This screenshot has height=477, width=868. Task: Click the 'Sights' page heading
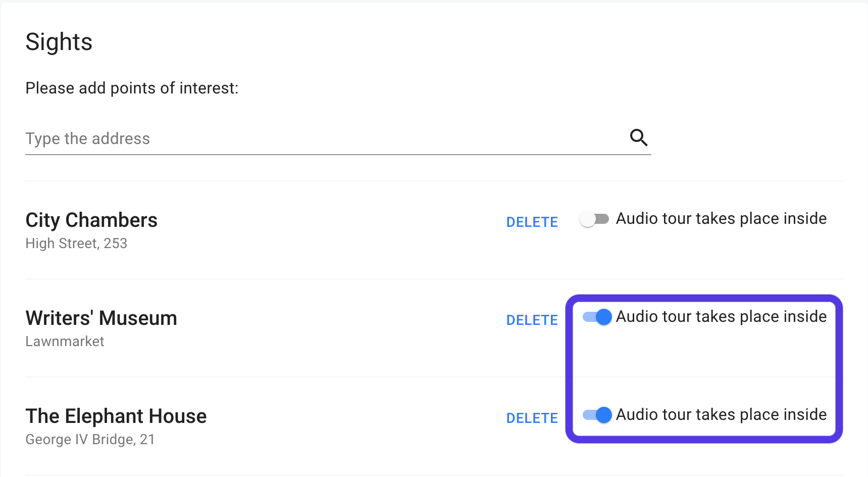[x=59, y=42]
